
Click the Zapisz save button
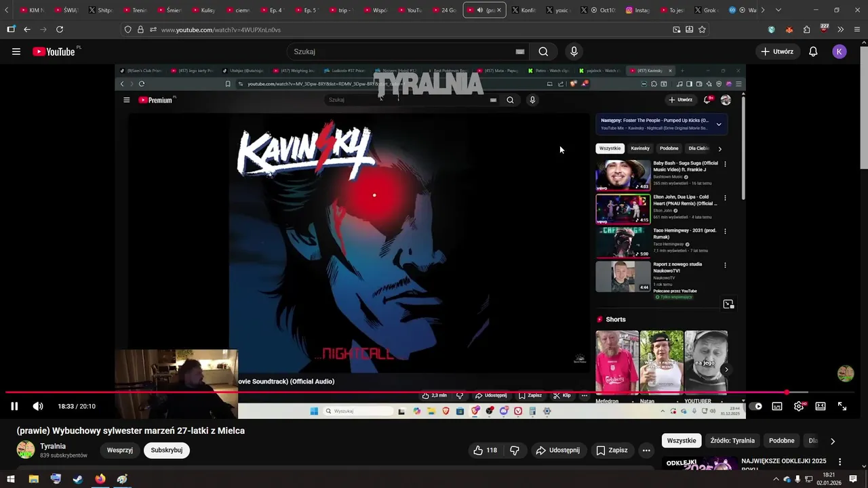(x=612, y=450)
